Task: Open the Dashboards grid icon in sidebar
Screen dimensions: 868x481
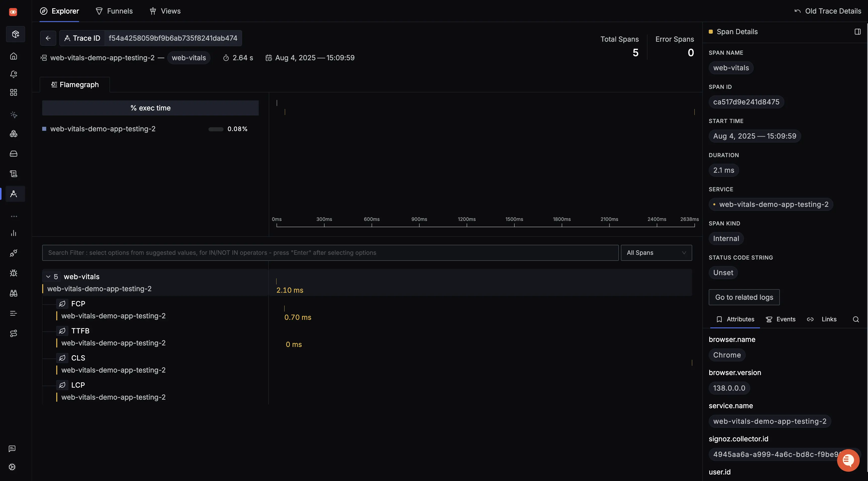Action: pos(14,92)
